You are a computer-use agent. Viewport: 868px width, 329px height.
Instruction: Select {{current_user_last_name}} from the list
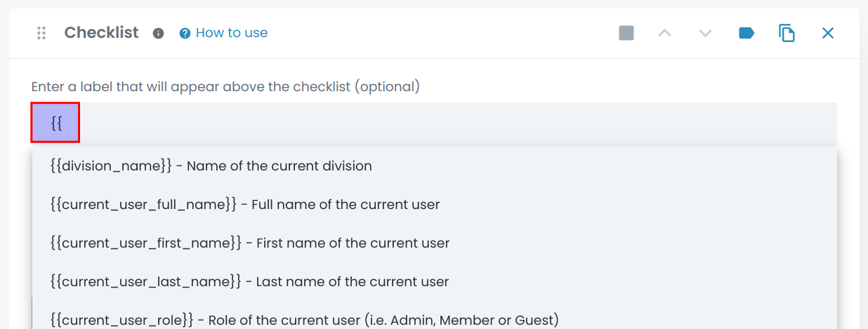coord(249,282)
